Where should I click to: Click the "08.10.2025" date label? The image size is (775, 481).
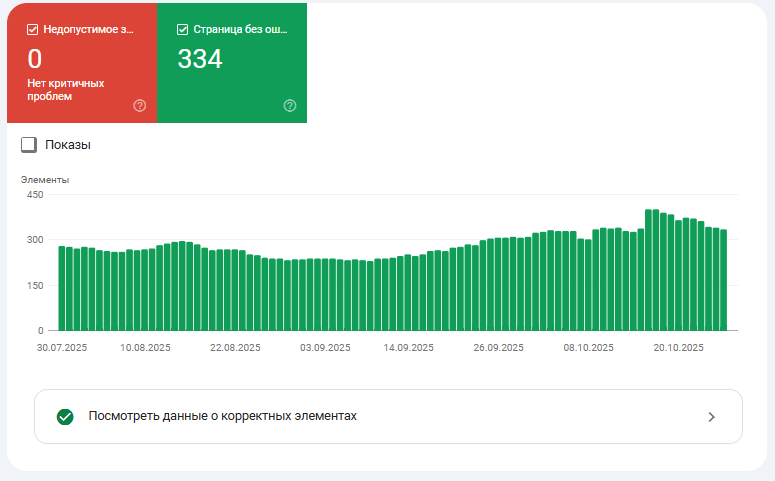click(588, 348)
